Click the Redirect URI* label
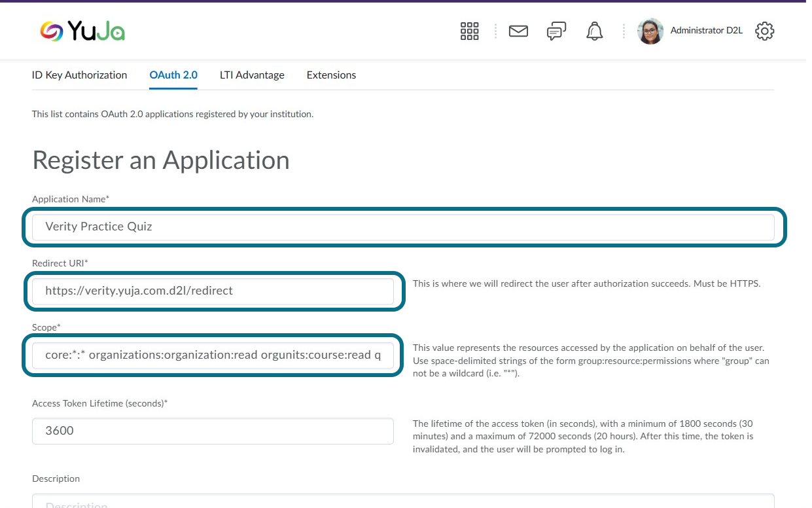The width and height of the screenshot is (812, 508). click(60, 263)
